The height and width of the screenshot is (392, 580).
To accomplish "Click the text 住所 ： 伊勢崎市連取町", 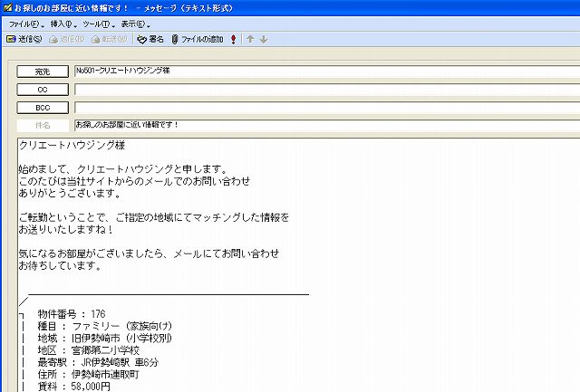I will 89,374.
